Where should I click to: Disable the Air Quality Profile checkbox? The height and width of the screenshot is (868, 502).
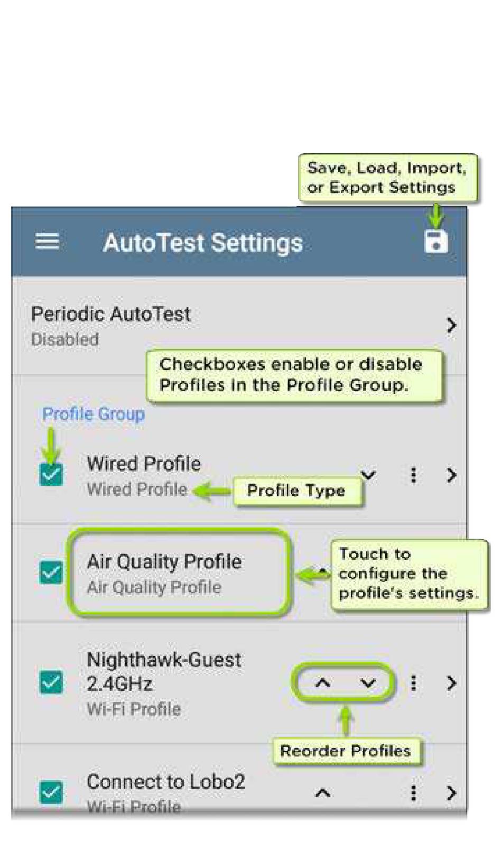(x=51, y=572)
